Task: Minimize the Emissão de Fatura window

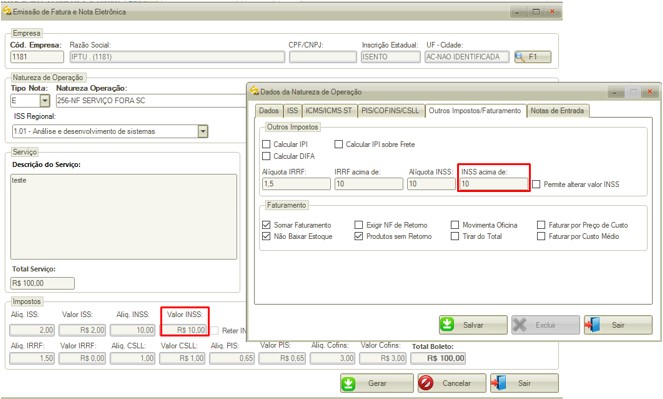Action: click(518, 12)
